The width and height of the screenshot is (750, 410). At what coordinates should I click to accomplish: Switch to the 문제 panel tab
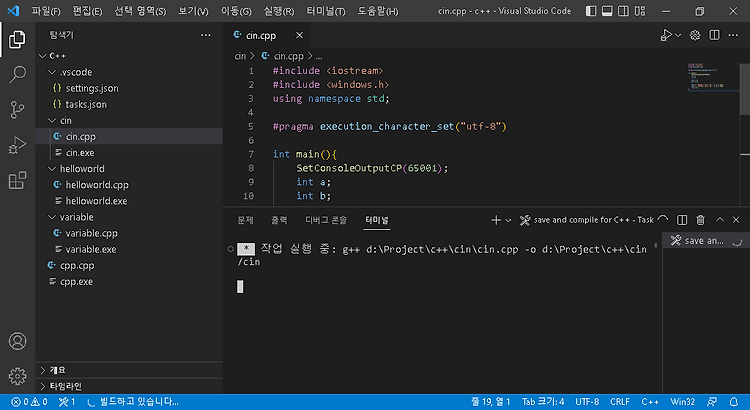[x=245, y=220]
